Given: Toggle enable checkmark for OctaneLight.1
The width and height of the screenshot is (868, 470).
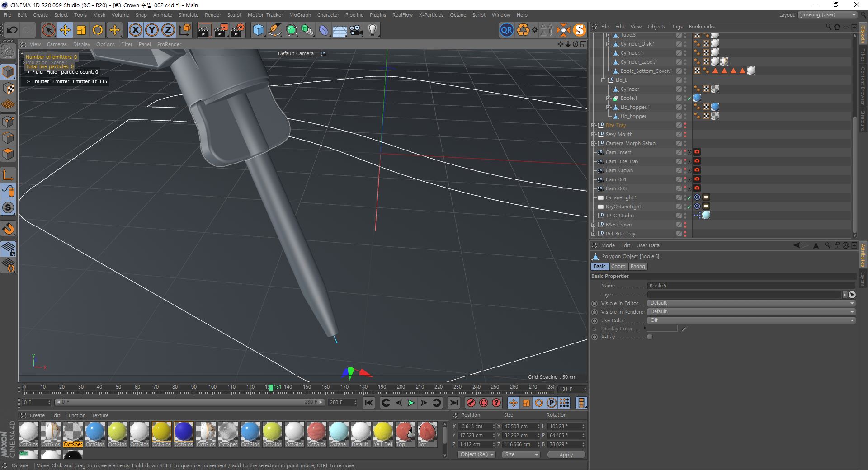Looking at the screenshot, I should [x=689, y=197].
